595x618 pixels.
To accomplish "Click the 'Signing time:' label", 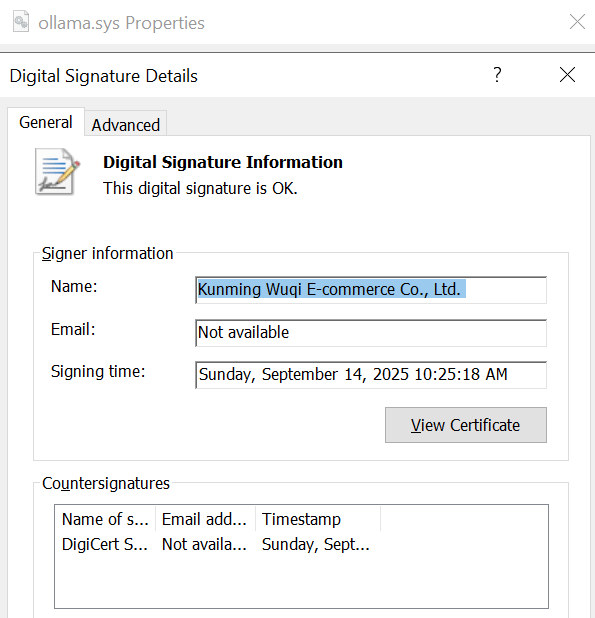I will coord(98,372).
